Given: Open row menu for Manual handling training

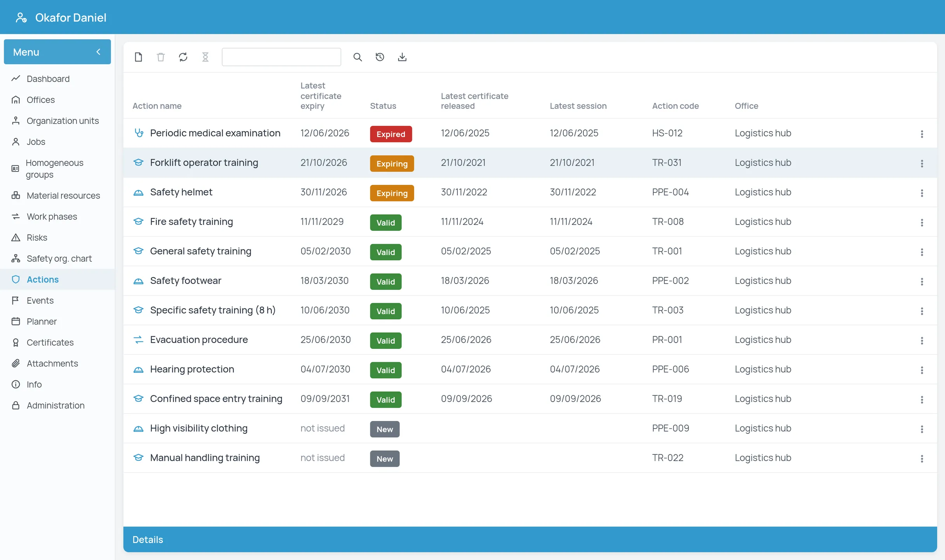Looking at the screenshot, I should [x=922, y=459].
